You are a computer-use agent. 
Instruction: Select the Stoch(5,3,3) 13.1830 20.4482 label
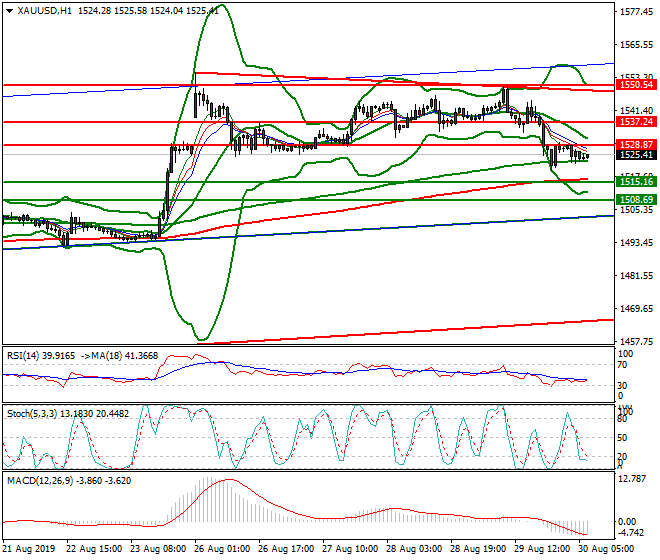[68, 414]
